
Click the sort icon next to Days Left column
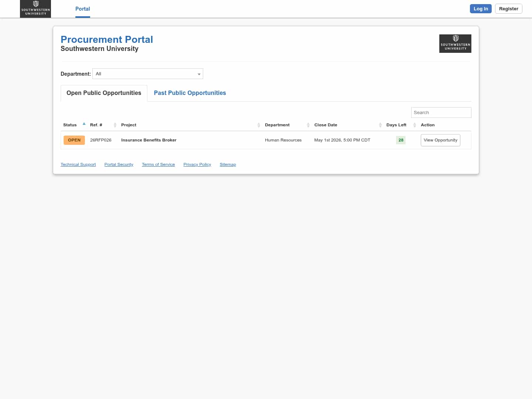click(x=415, y=125)
